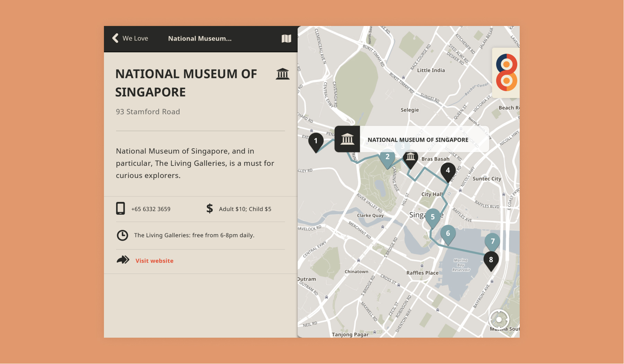Click the back chevron arrow
The image size is (624, 364).
pos(115,38)
